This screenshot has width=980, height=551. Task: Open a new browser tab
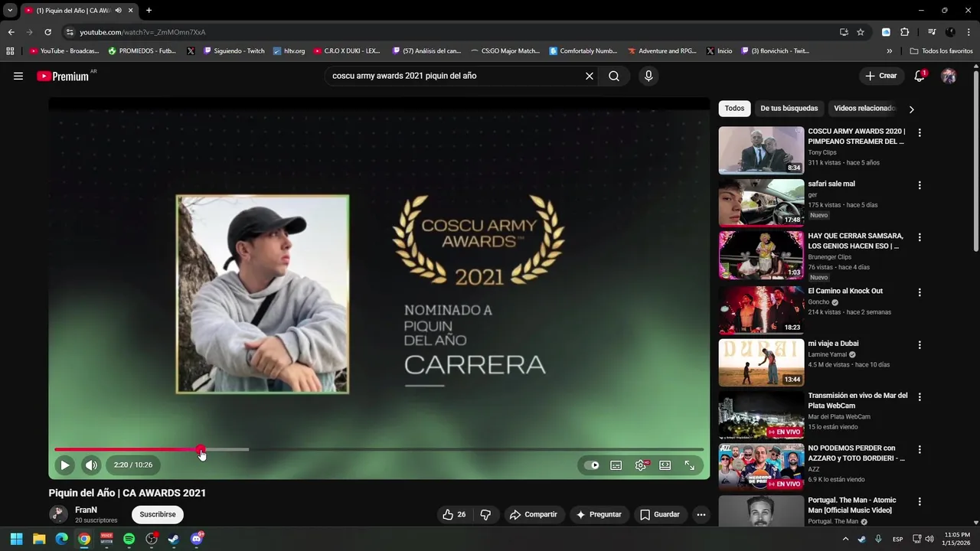click(x=149, y=11)
